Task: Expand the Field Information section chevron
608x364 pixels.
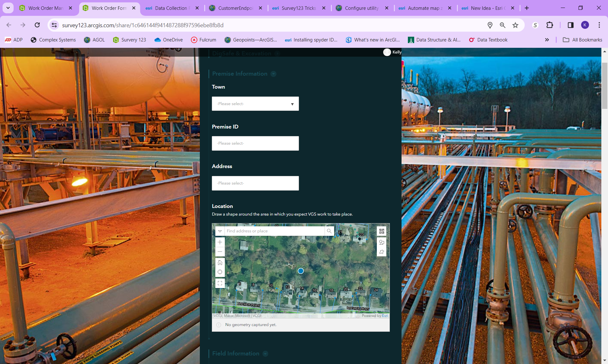Action: pos(265,354)
